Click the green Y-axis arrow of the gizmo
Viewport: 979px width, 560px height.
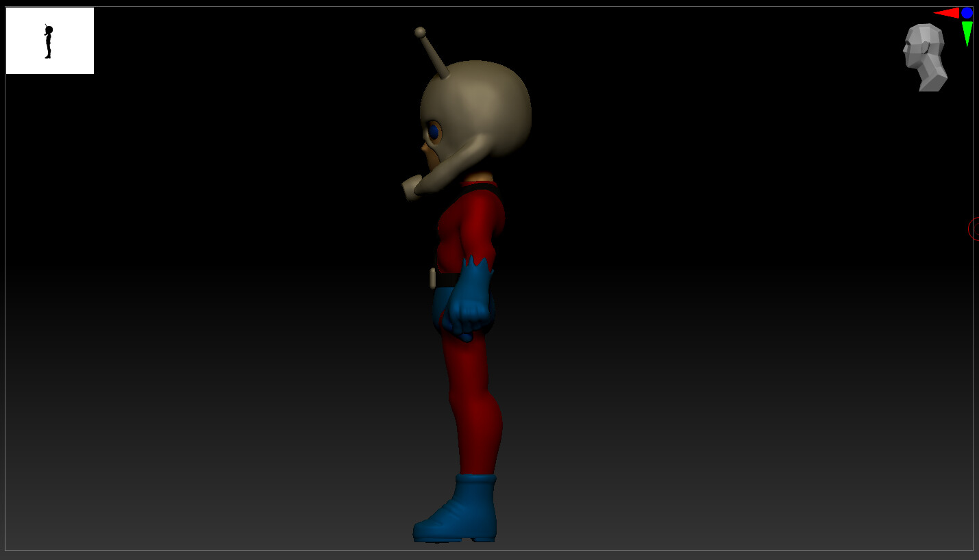966,29
